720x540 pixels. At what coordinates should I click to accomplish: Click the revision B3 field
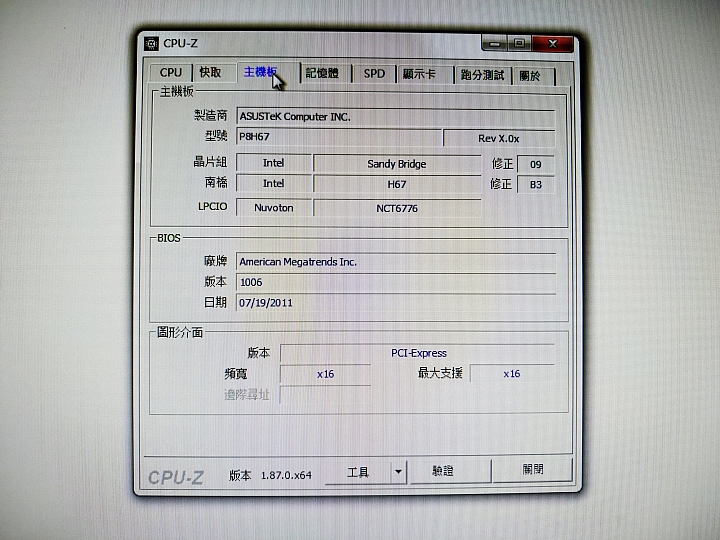click(x=535, y=185)
